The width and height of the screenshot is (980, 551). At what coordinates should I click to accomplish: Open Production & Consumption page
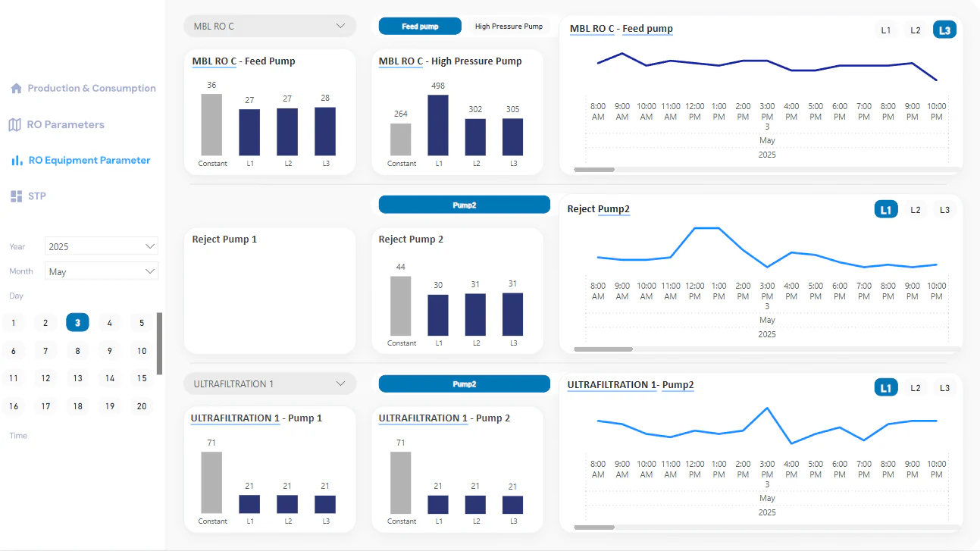(x=92, y=89)
